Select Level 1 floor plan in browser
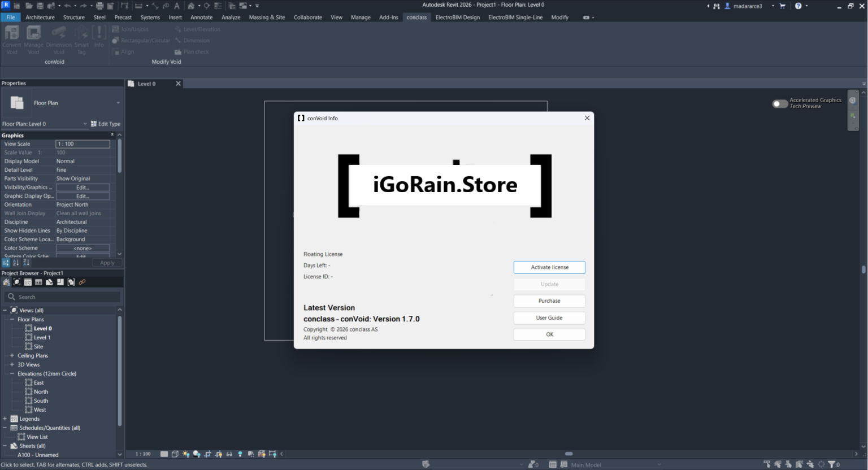Viewport: 868px width, 470px height. 42,337
